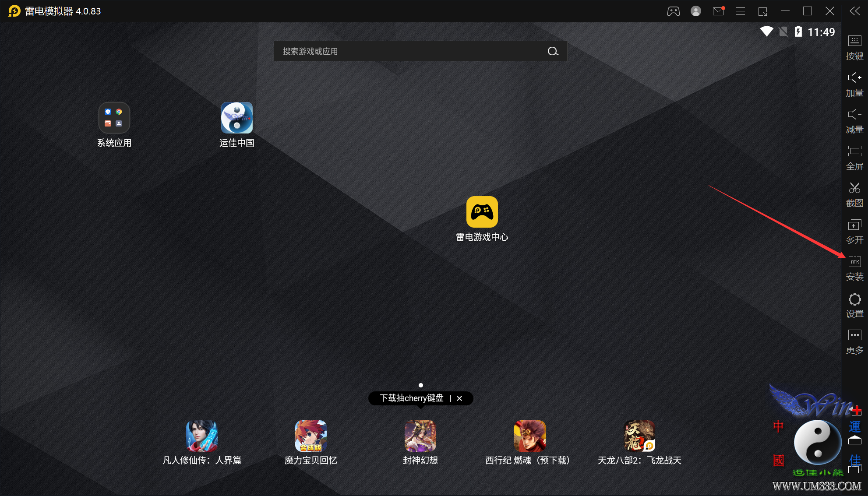Click the volume down (减量) icon
The width and height of the screenshot is (868, 496).
click(x=854, y=115)
